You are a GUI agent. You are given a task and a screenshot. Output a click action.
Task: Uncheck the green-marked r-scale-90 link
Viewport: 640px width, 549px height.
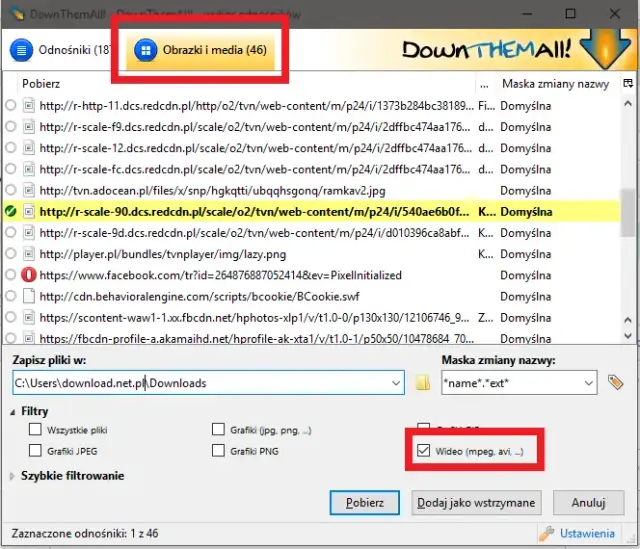pos(11,211)
